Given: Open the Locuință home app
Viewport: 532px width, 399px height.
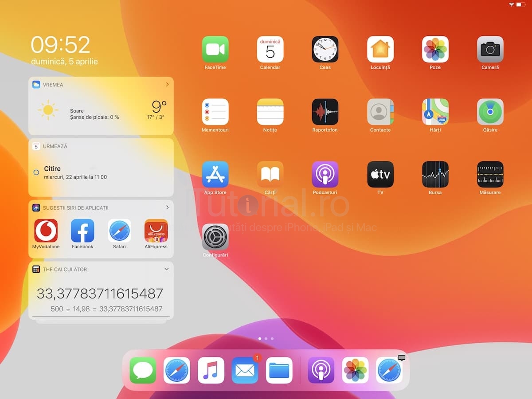Looking at the screenshot, I should point(380,49).
